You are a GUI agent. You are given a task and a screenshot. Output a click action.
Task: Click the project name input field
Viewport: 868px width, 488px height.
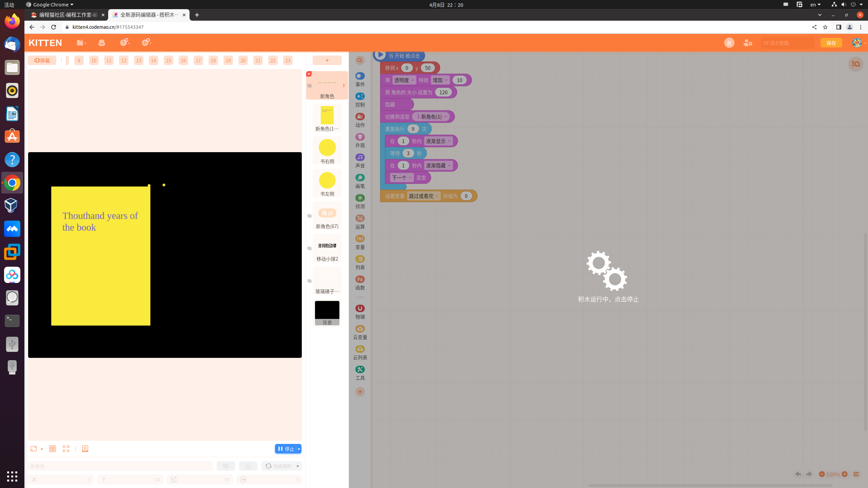click(x=787, y=43)
